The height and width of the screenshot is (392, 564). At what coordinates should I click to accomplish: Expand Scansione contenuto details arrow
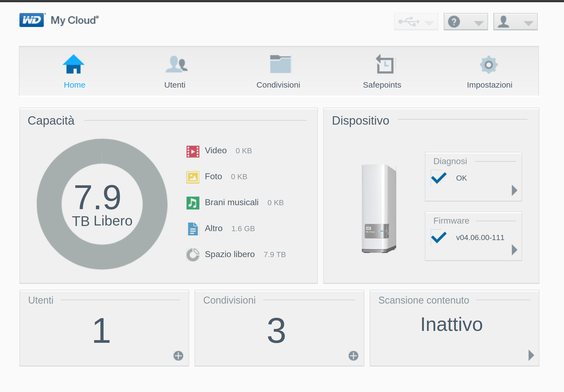(x=531, y=355)
